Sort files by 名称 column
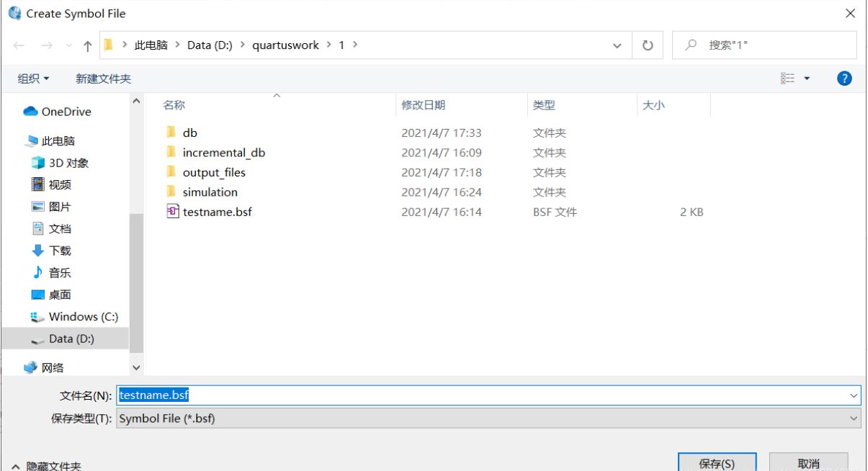 pos(174,105)
